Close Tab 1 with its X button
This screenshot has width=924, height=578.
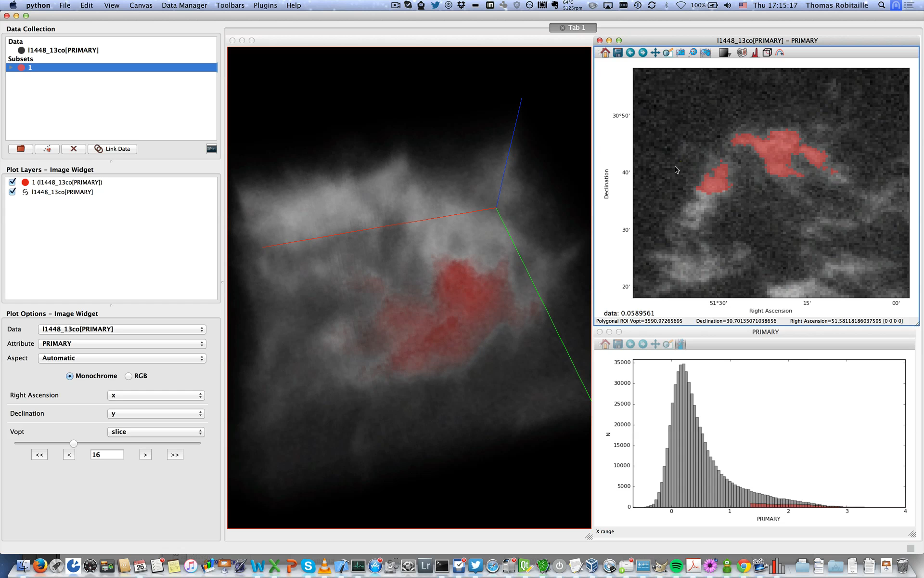[x=562, y=28]
